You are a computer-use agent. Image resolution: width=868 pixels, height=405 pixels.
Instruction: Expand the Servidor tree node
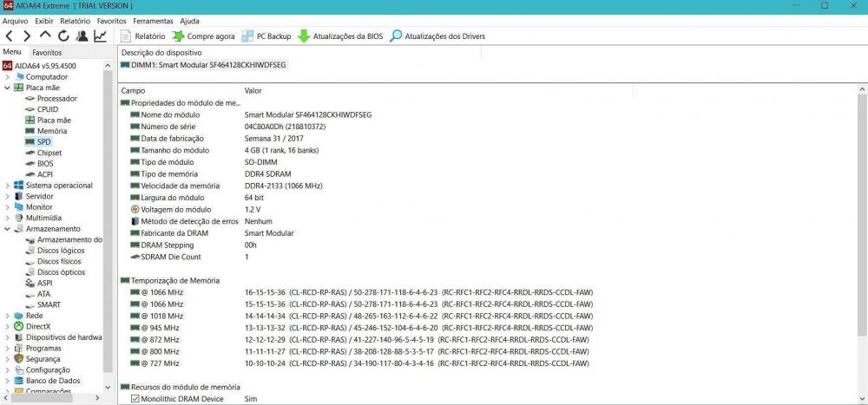[x=7, y=196]
